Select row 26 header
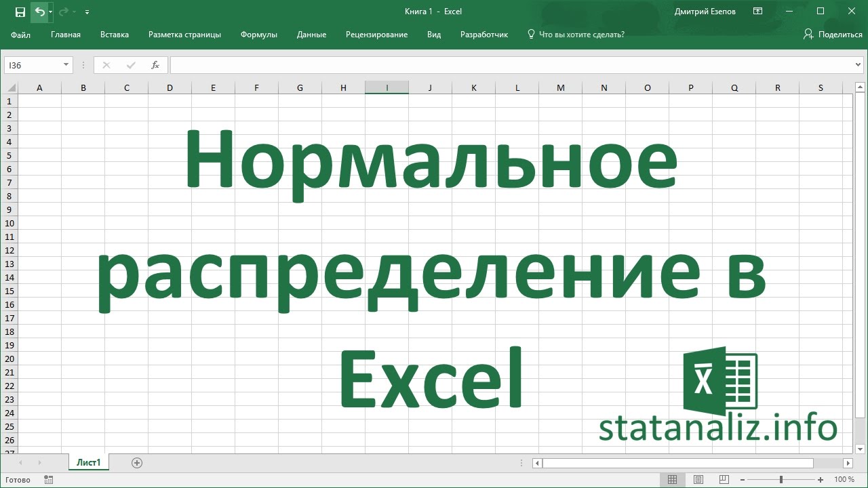The height and width of the screenshot is (488, 868). point(9,440)
